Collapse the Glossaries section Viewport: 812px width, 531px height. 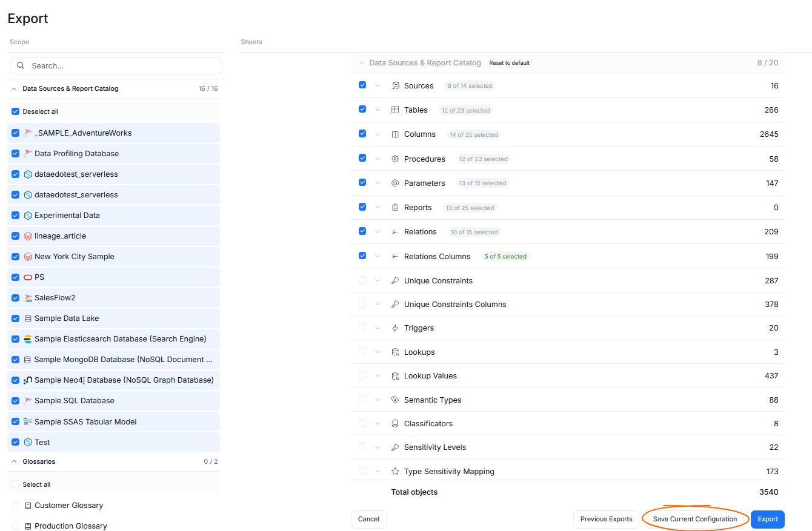coord(14,461)
